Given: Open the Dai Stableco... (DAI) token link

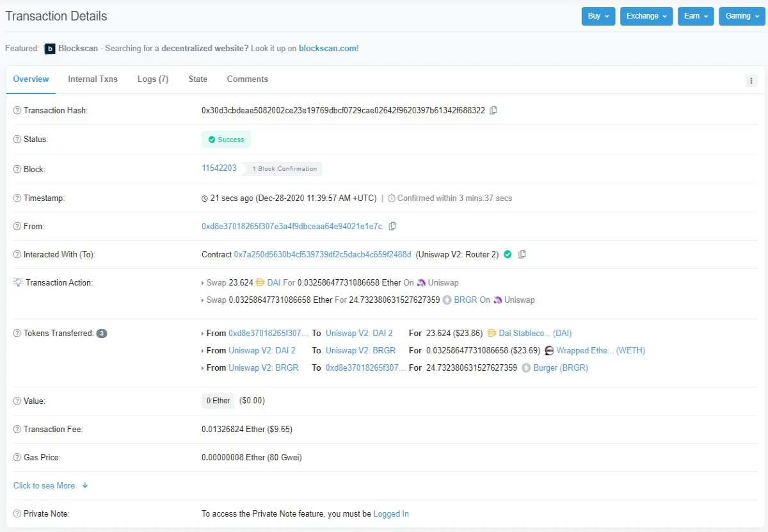Looking at the screenshot, I should coord(535,334).
